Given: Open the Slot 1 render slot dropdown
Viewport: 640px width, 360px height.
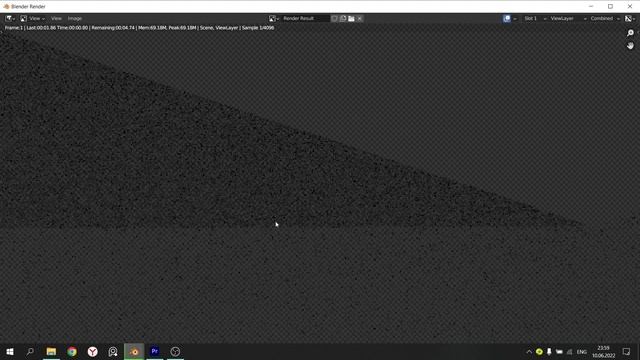Looking at the screenshot, I should click(535, 18).
